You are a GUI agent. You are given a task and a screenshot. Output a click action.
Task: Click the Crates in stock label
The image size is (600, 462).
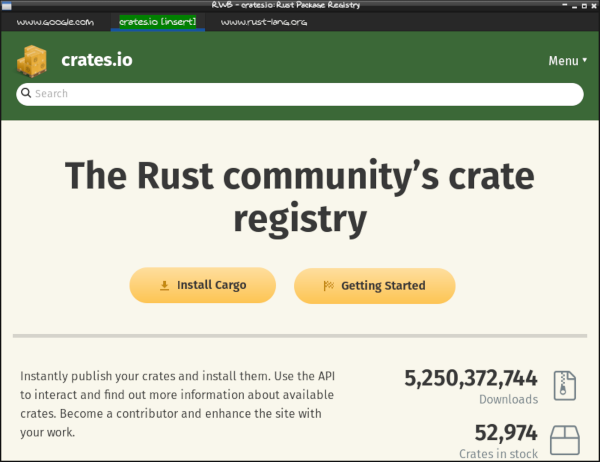[498, 454]
